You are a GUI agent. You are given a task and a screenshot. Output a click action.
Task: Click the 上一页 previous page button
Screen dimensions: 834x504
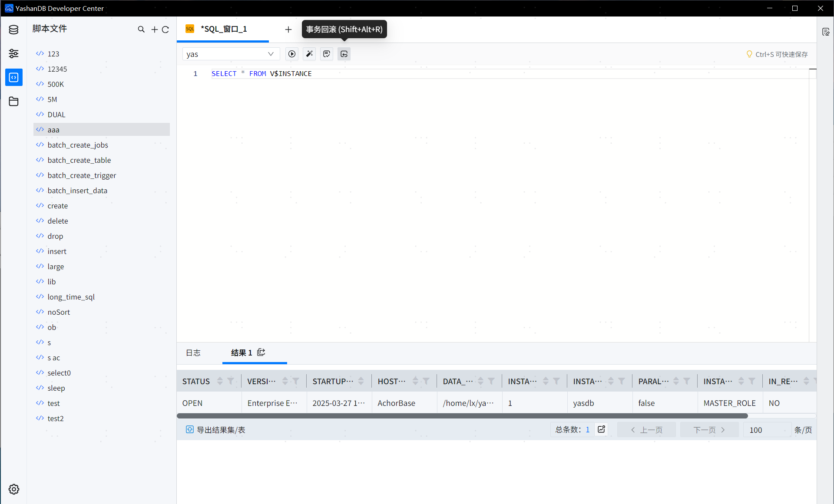coord(646,430)
